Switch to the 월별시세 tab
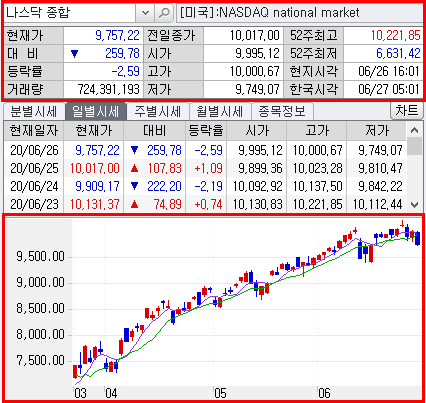The width and height of the screenshot is (426, 403). point(220,111)
